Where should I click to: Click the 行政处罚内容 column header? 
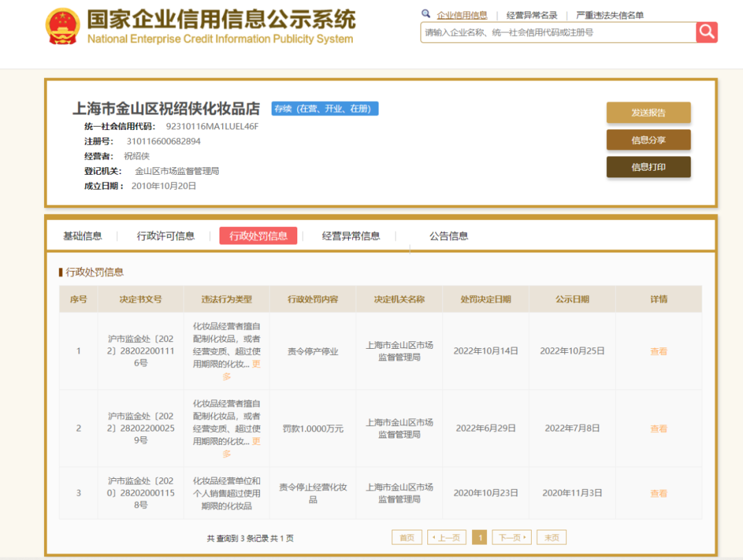coord(313,299)
